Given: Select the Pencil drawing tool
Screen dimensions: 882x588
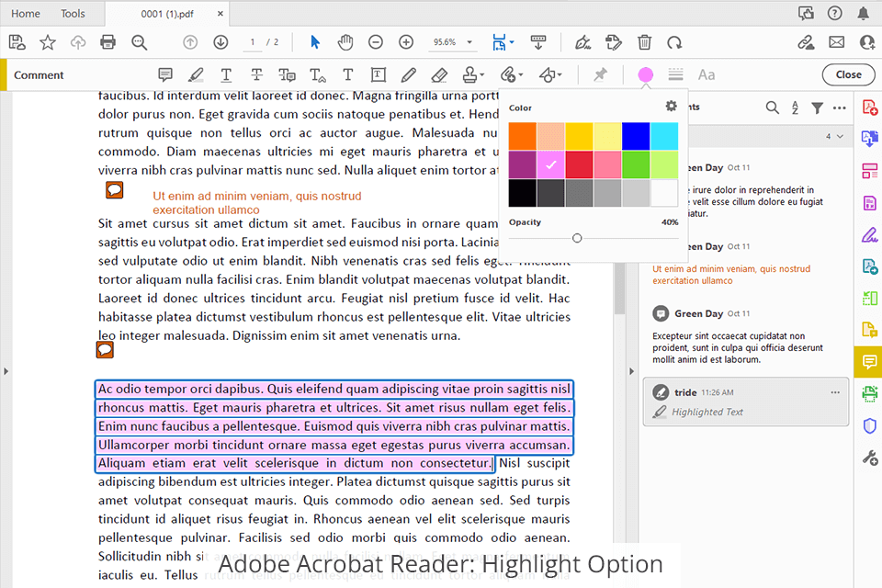Looking at the screenshot, I should (x=408, y=74).
